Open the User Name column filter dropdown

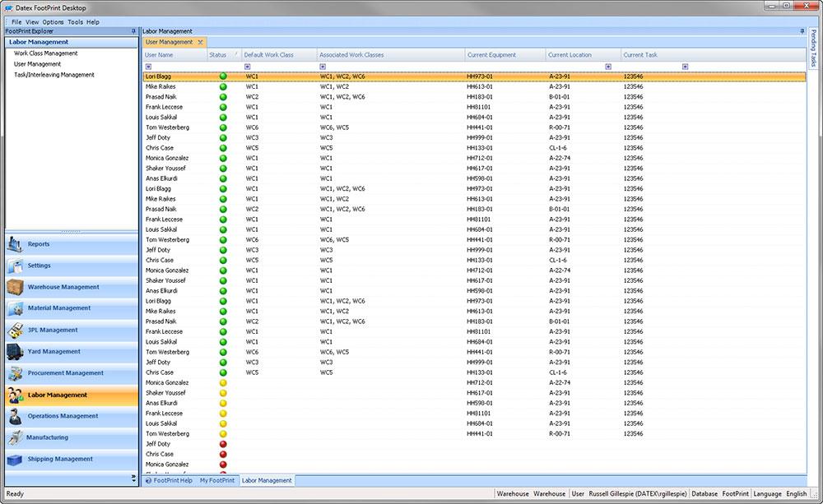pos(148,67)
